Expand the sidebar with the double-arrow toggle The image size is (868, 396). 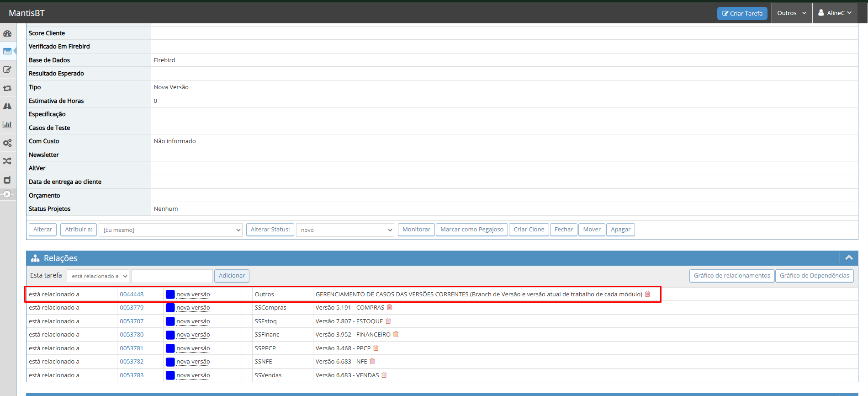coord(7,194)
